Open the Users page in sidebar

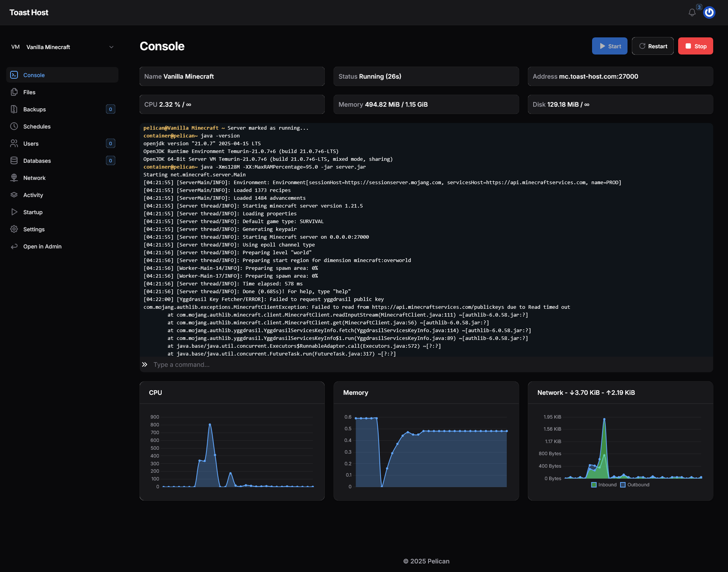tap(31, 144)
